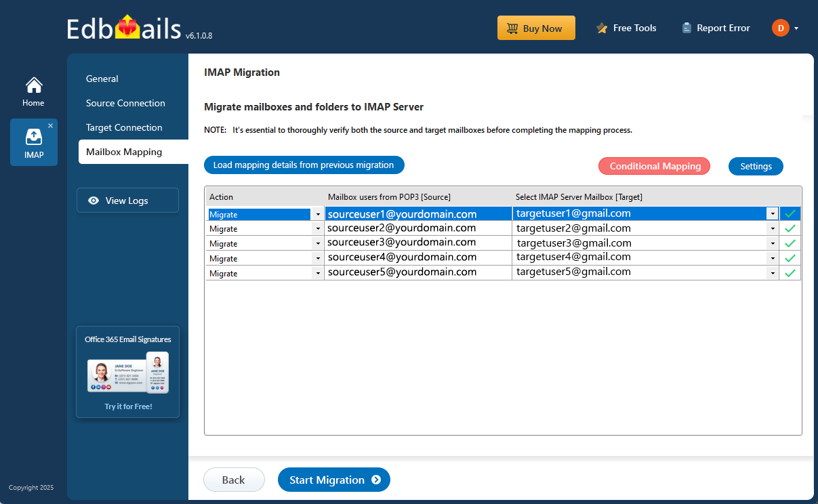This screenshot has height=504, width=818.
Task: Expand the target mailbox dropdown for targetuser1@gmail.com
Action: click(773, 213)
